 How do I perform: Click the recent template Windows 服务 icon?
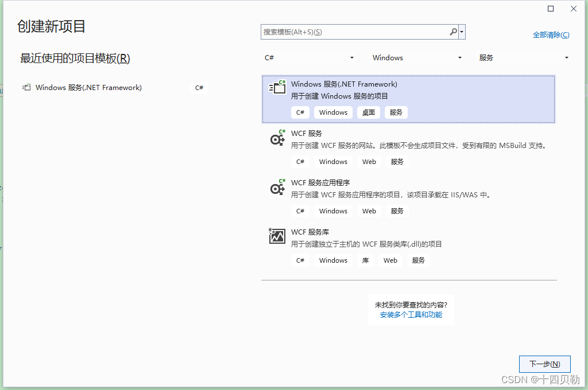(26, 87)
